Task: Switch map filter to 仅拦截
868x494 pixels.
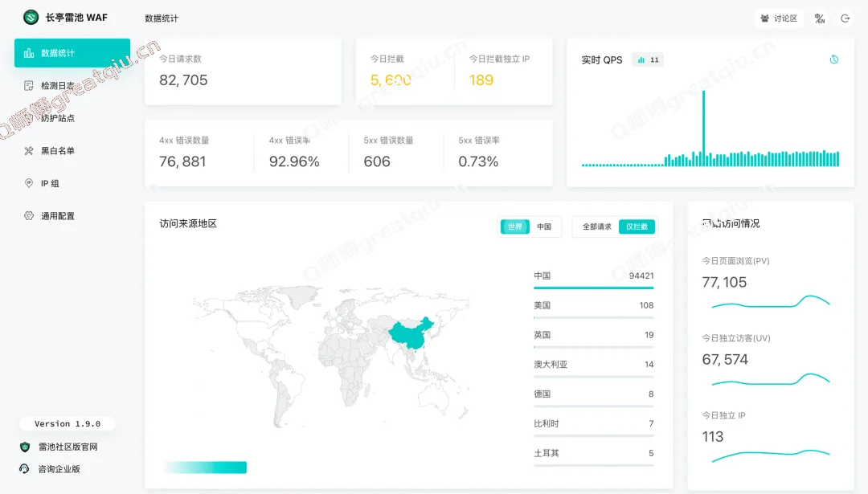Action: coord(636,227)
